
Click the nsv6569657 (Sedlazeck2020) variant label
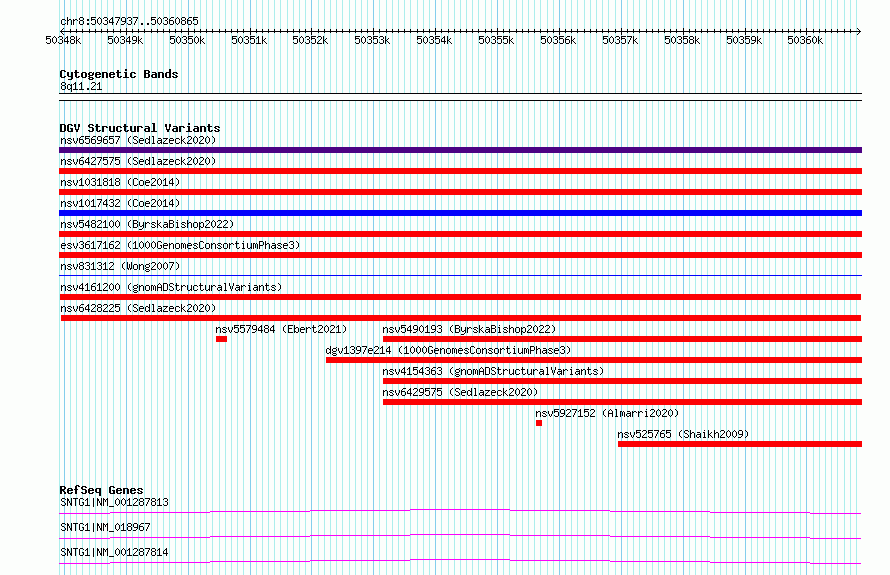tap(138, 140)
